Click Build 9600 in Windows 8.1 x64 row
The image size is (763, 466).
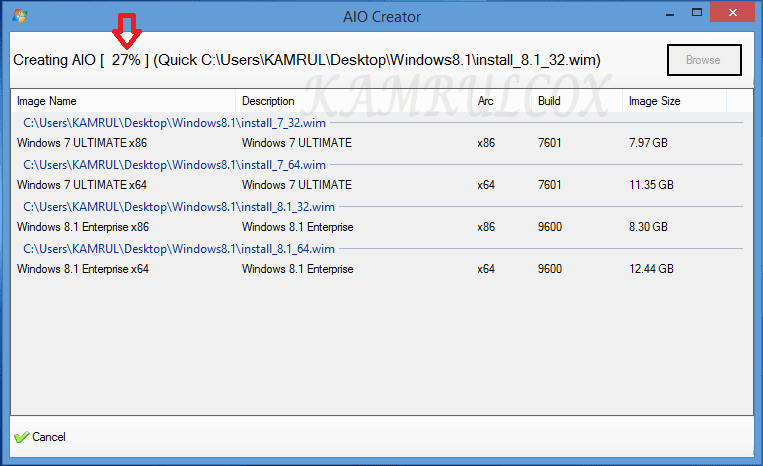tap(550, 269)
